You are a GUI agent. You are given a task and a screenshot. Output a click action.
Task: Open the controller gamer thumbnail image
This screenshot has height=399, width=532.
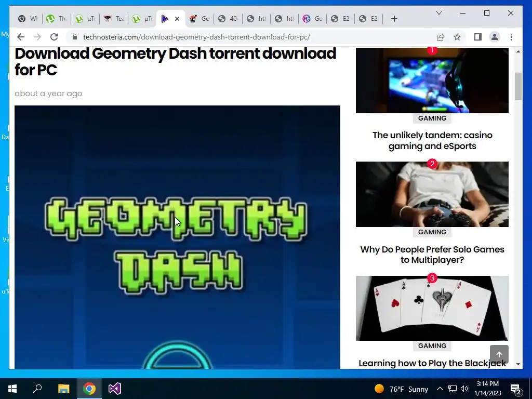(x=432, y=194)
